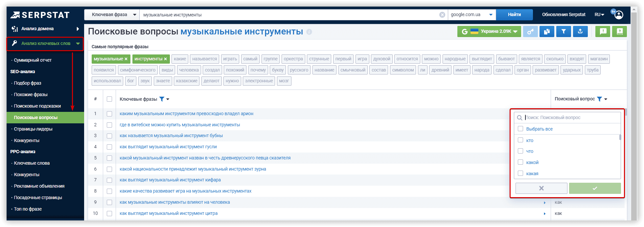This screenshot has height=227, width=644.
Task: Click the 'какие' popular phrase tag
Action: coord(180,59)
